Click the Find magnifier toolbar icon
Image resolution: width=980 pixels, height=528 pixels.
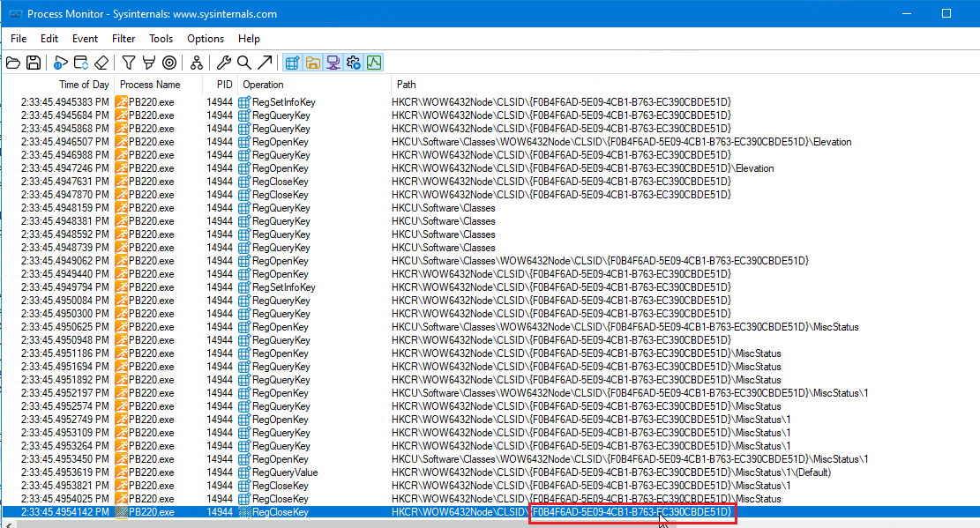click(244, 63)
